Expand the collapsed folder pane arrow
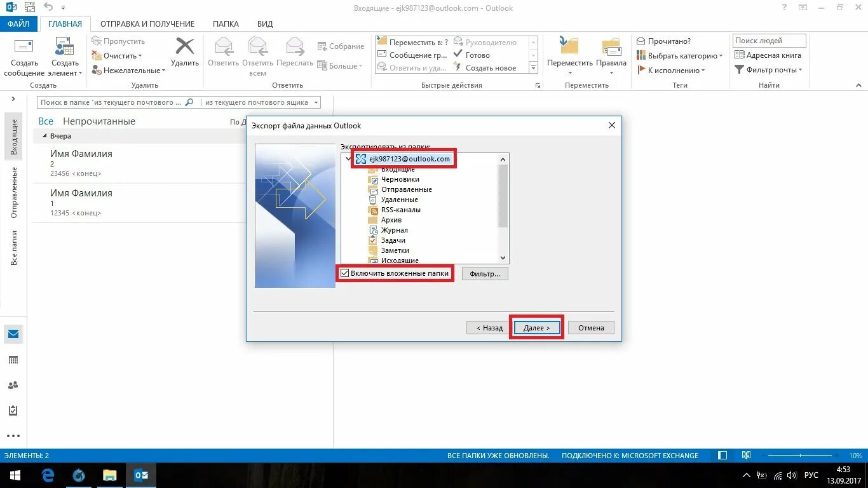This screenshot has width=868, height=488. (x=13, y=99)
